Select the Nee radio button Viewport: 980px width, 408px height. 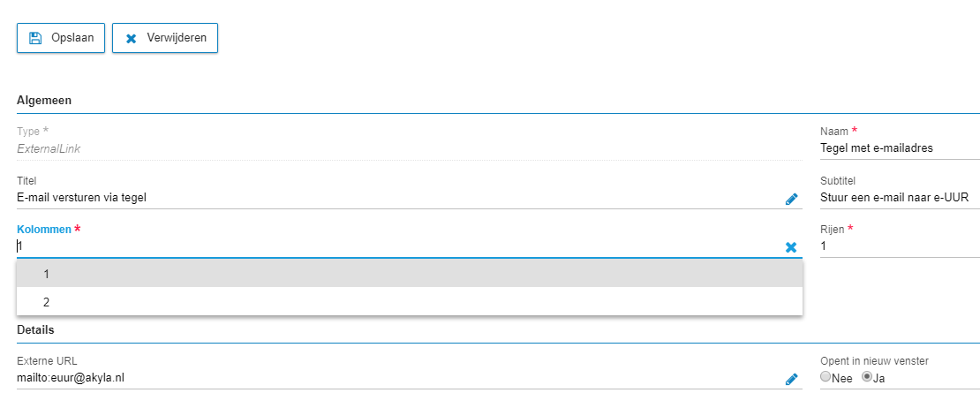(x=825, y=377)
